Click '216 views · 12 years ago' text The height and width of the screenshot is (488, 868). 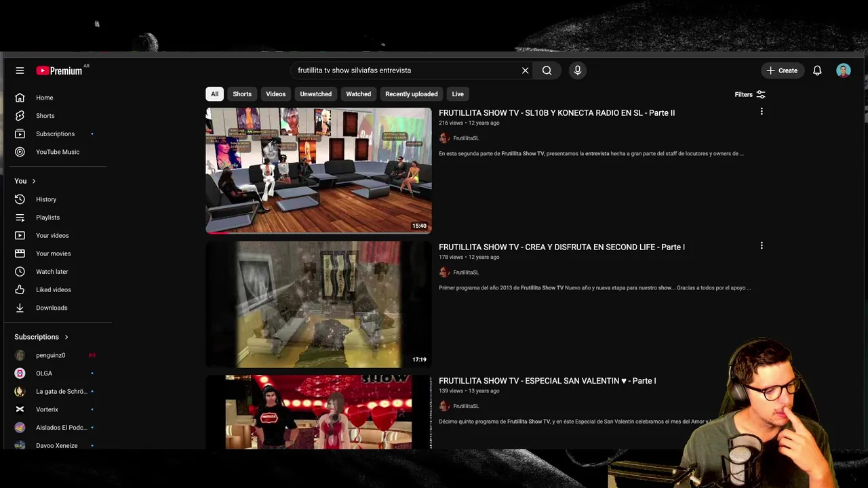(x=469, y=123)
